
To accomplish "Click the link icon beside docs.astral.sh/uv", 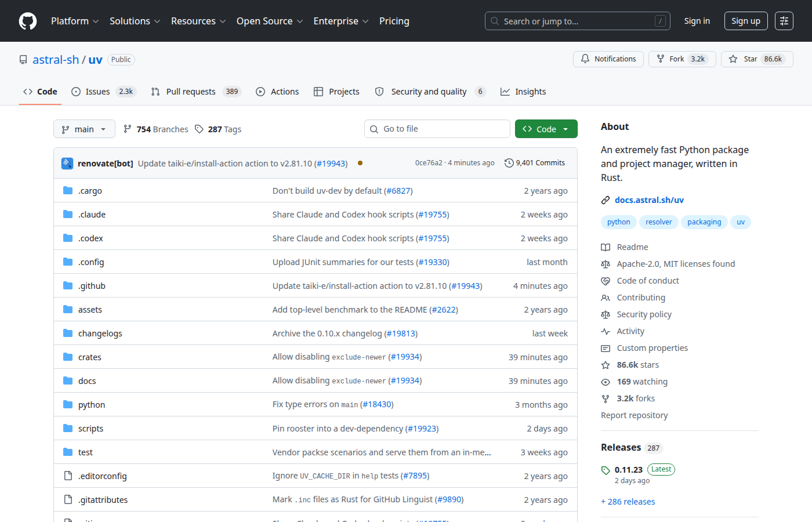I will (606, 200).
